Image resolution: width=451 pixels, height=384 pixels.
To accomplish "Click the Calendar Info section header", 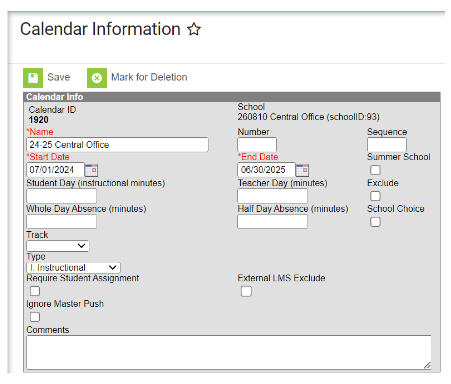I will [232, 97].
